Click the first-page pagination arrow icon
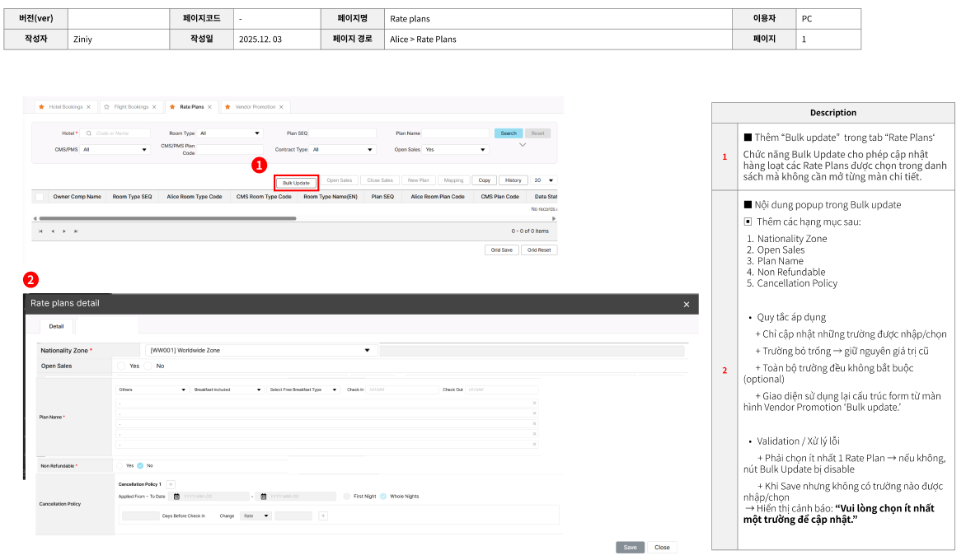966x560 pixels. [40, 232]
